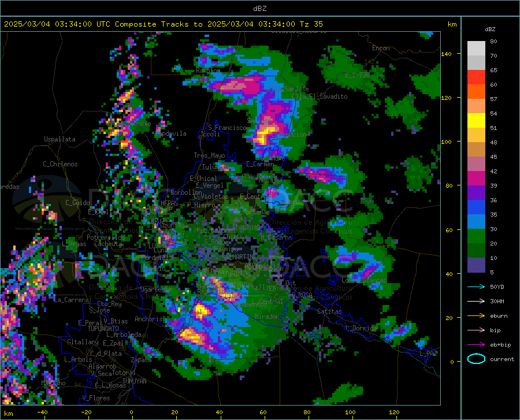Viewport: 520px width, 420px height.
Task: Click the 'La_Carrera' map label
Action: tap(71, 300)
